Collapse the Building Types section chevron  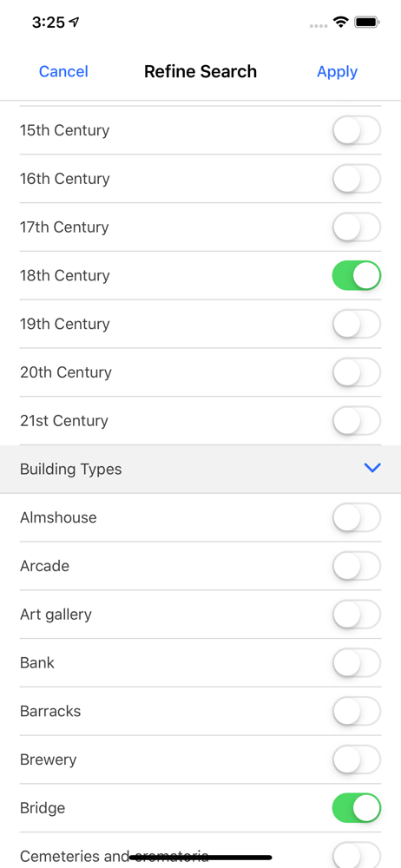pos(372,469)
